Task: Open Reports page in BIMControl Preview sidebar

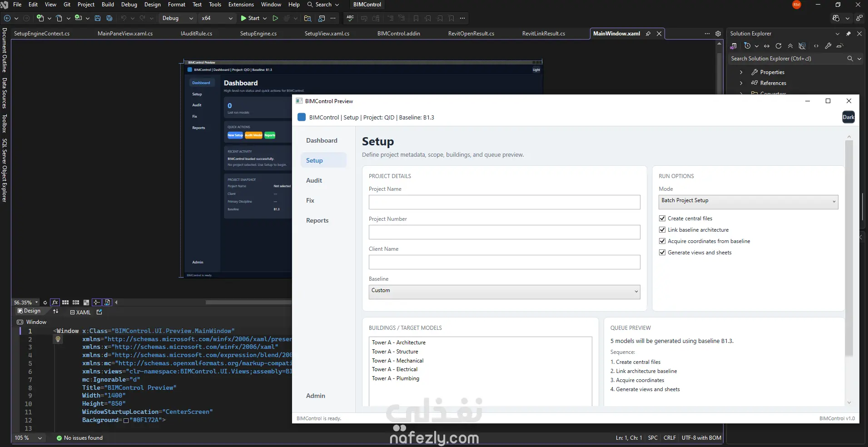Action: click(317, 220)
